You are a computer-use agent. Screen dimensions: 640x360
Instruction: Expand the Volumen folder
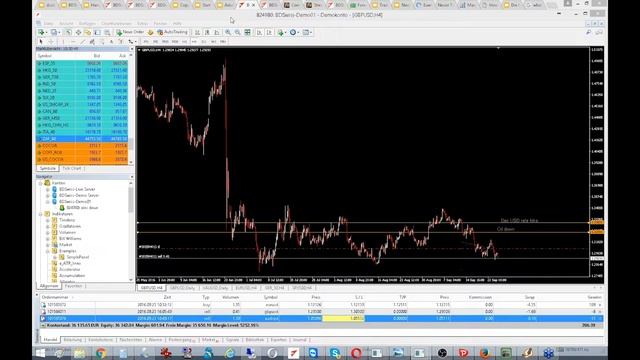[x=48, y=232]
